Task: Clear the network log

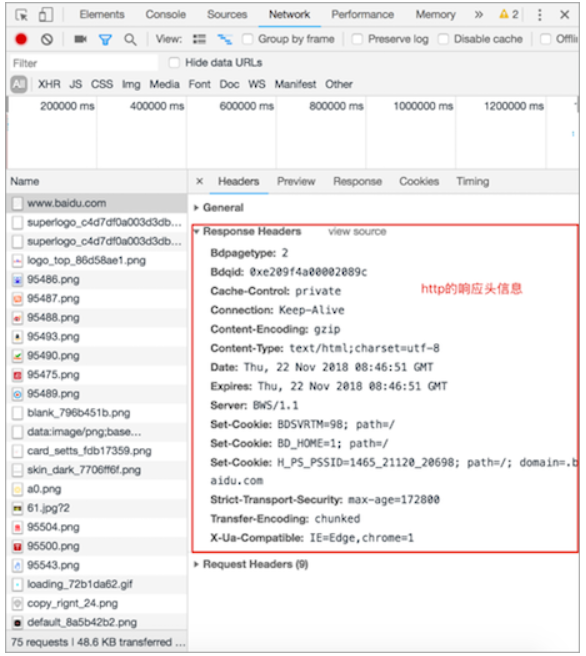Action: [47, 39]
